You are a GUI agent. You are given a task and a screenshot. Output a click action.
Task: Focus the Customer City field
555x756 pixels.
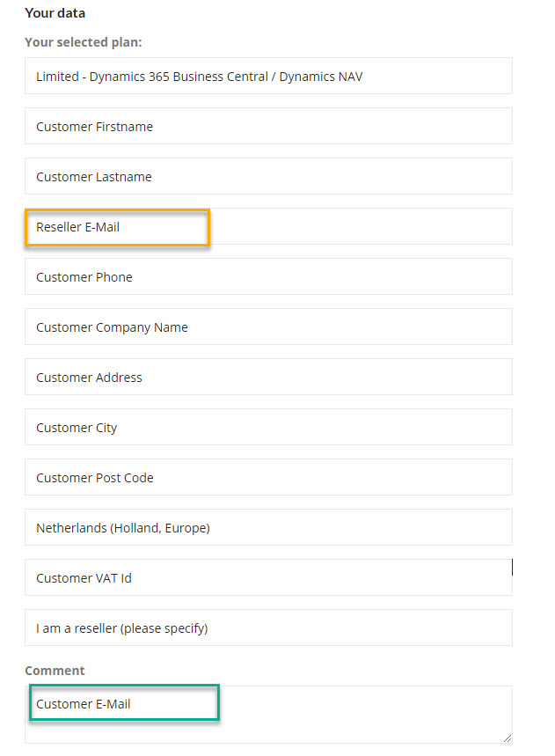tap(268, 427)
